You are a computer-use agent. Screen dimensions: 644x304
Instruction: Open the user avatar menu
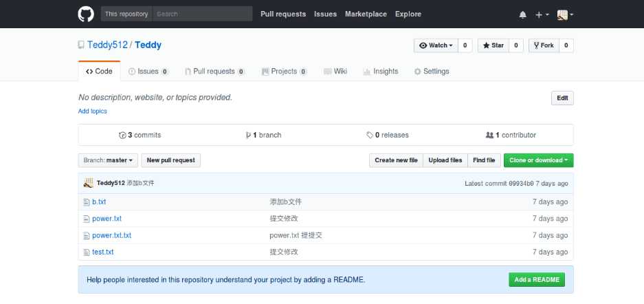565,15
